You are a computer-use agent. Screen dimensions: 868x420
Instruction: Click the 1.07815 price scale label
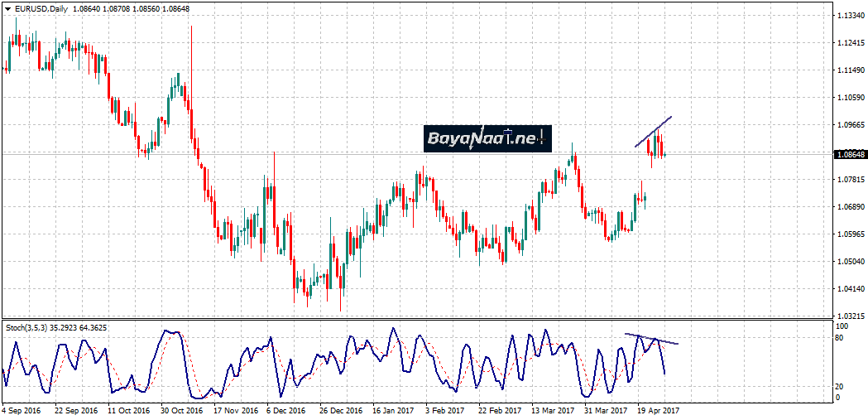tap(851, 180)
